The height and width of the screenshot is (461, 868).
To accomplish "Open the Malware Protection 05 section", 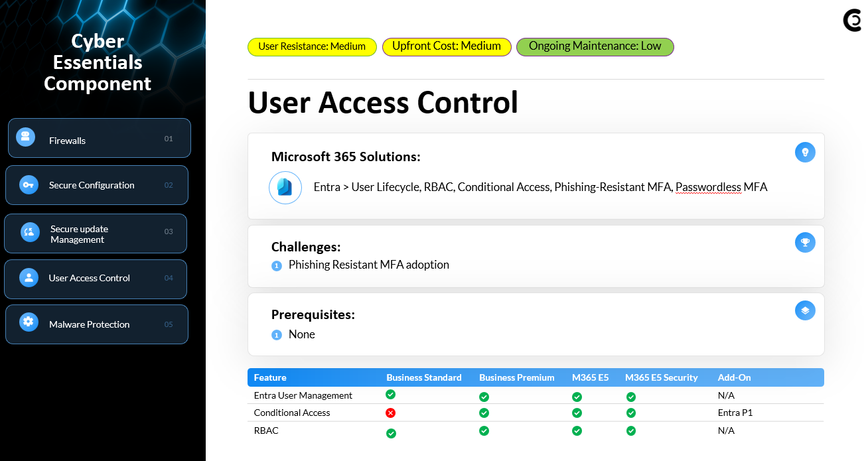I will point(97,324).
